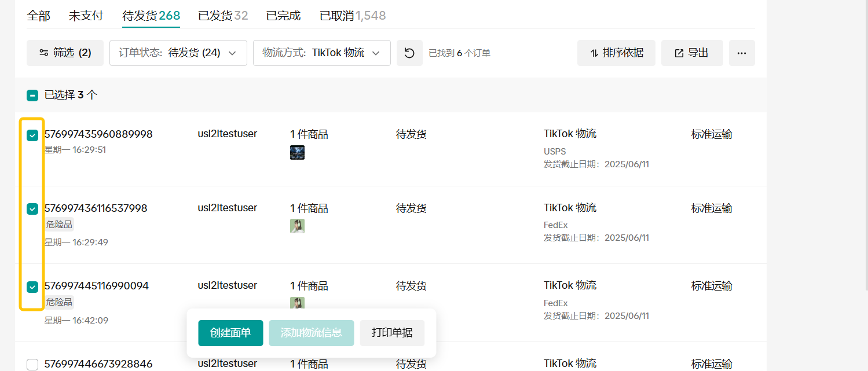Switch to the 已取消 tab
The height and width of the screenshot is (371, 868).
(x=353, y=16)
